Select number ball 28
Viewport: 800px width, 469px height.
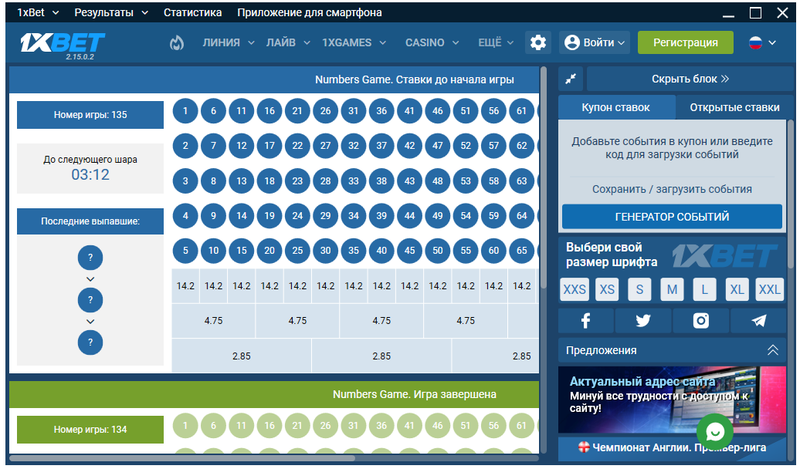tap(326, 181)
